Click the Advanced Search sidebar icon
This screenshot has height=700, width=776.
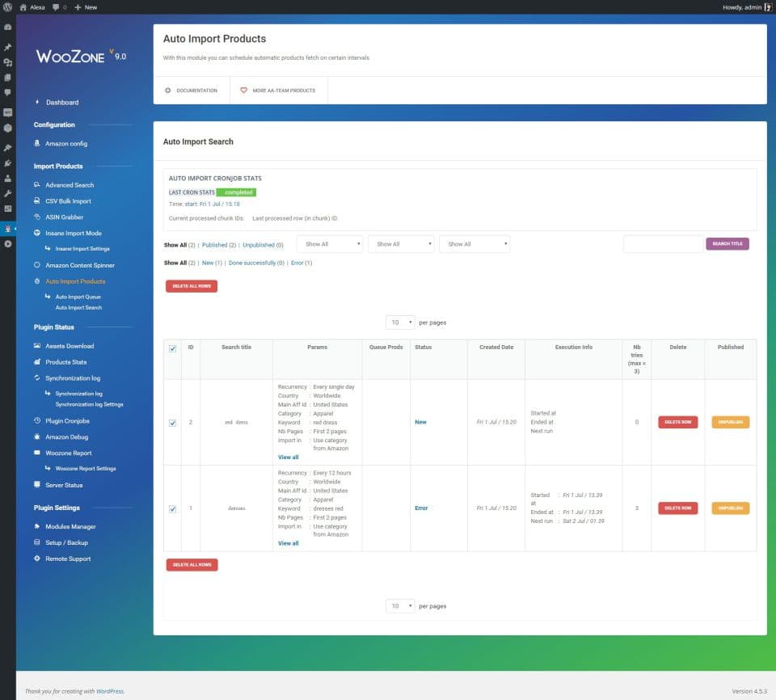pyautogui.click(x=37, y=184)
